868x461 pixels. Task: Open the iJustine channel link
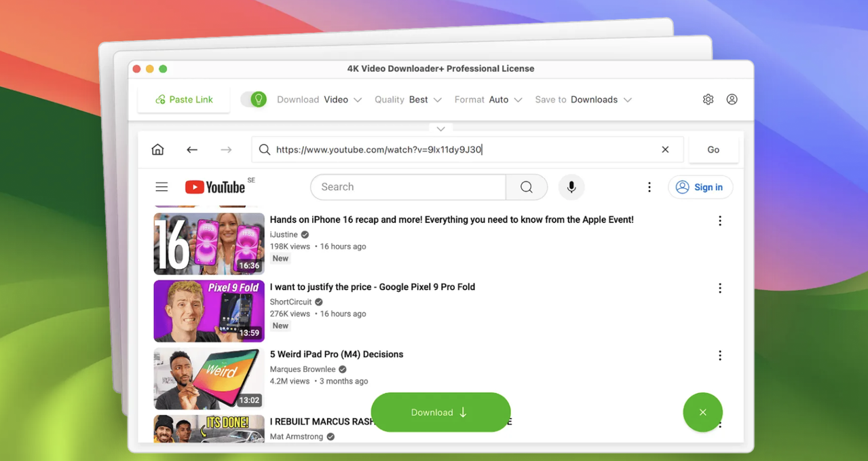[284, 234]
